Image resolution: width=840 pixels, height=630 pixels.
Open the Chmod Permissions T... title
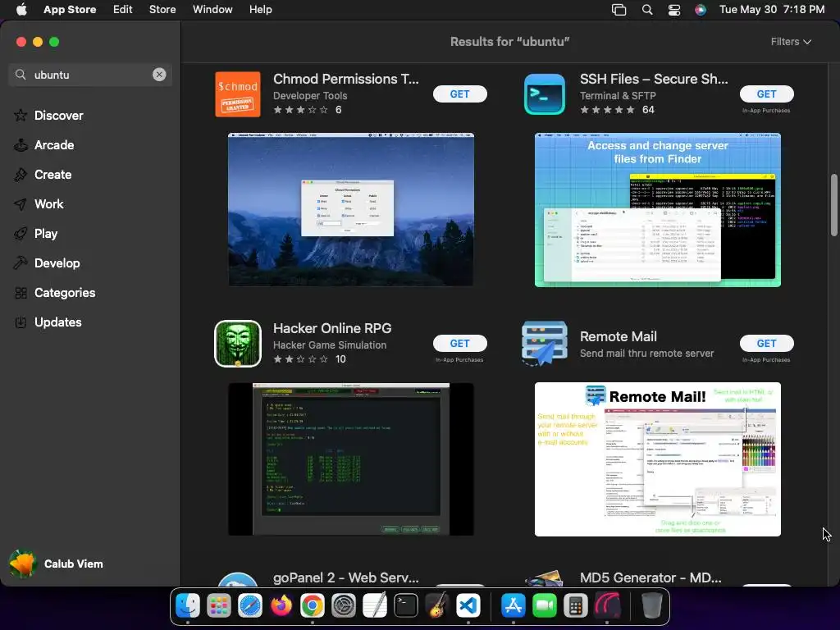(x=346, y=79)
